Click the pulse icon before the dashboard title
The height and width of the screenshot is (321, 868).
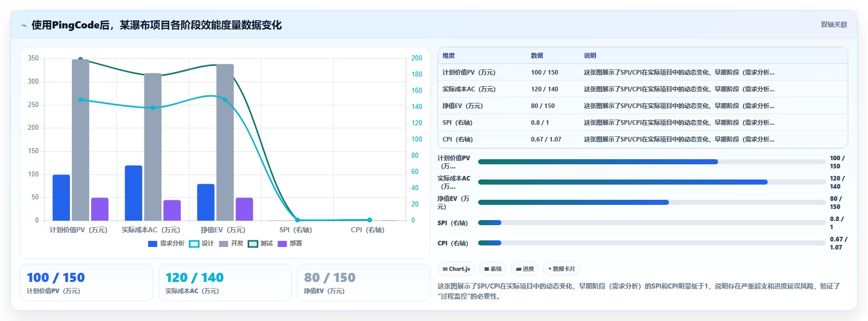coord(24,25)
